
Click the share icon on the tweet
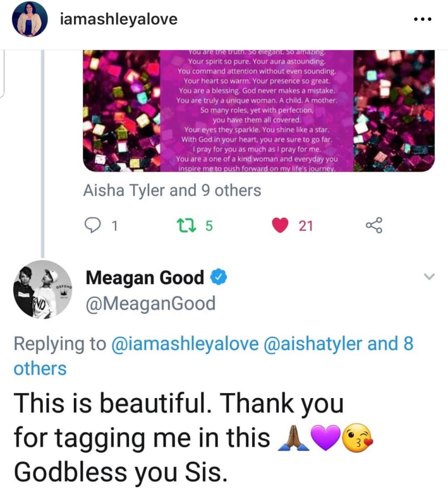(x=373, y=226)
